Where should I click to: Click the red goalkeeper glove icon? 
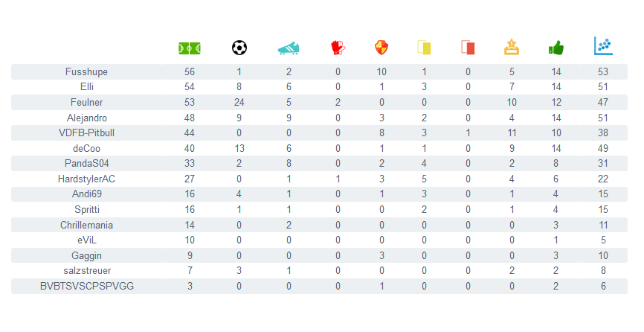pos(338,48)
